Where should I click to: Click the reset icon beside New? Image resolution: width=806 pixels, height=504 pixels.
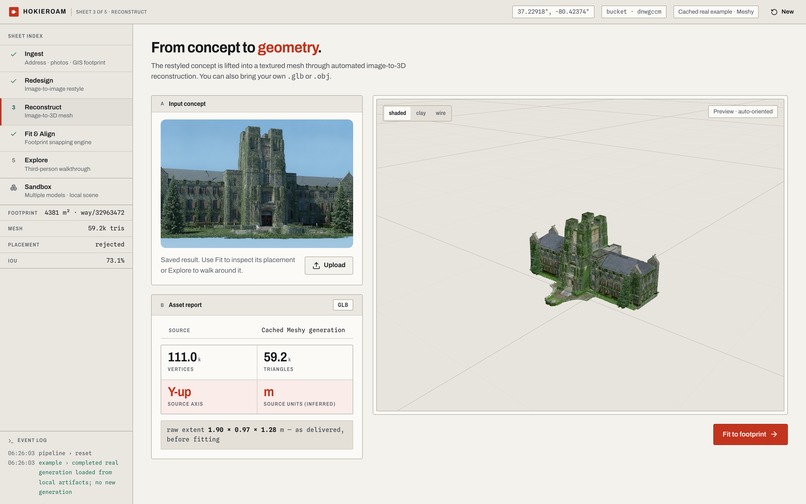[x=774, y=12]
